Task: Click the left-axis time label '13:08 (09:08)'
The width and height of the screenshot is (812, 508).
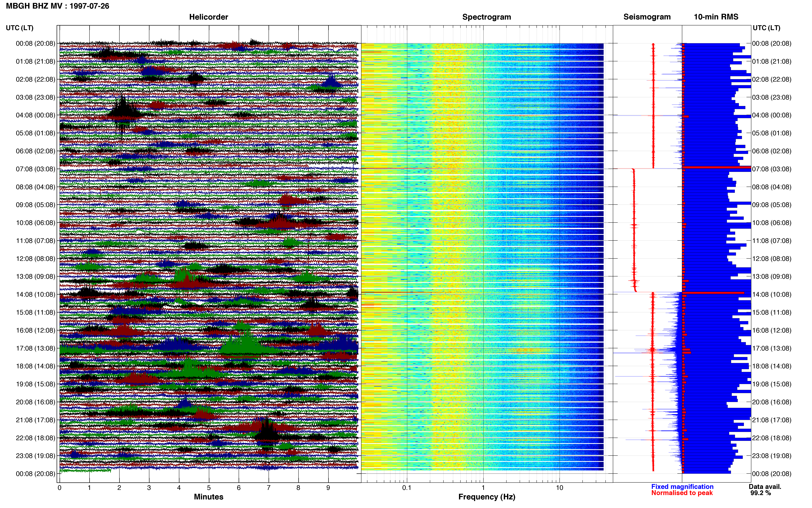Action: 36,277
